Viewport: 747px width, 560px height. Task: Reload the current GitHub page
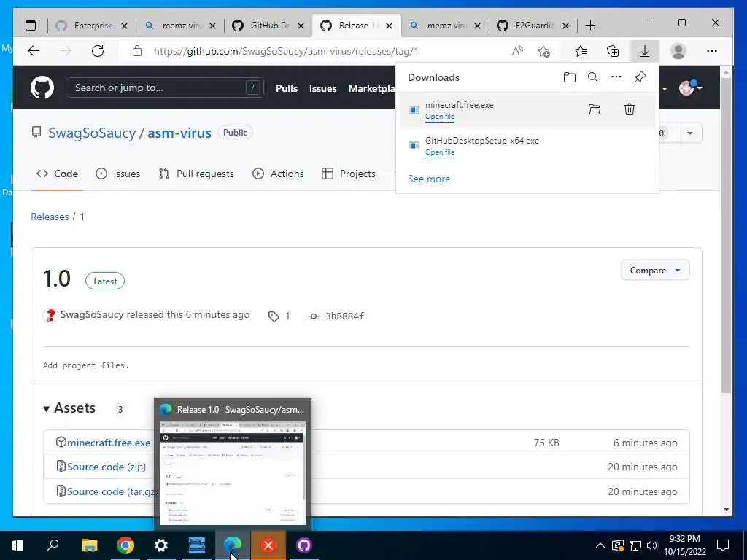click(98, 51)
